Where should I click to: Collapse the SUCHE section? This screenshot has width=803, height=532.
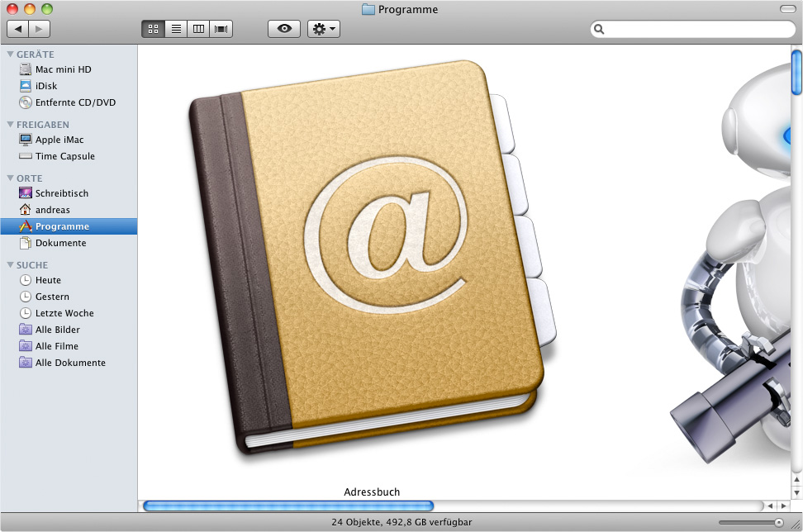[10, 264]
